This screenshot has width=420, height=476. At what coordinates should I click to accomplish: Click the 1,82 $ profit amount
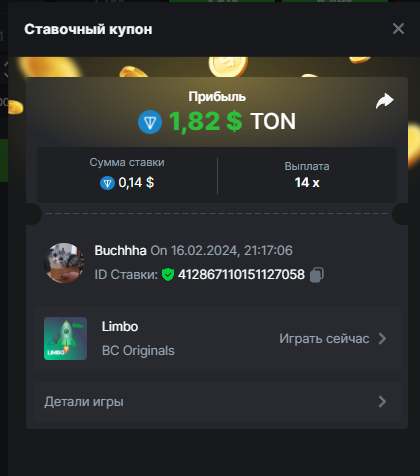tap(206, 121)
